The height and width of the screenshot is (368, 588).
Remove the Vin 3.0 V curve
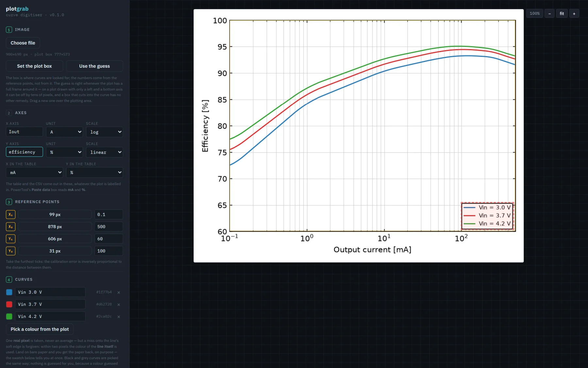click(x=119, y=292)
